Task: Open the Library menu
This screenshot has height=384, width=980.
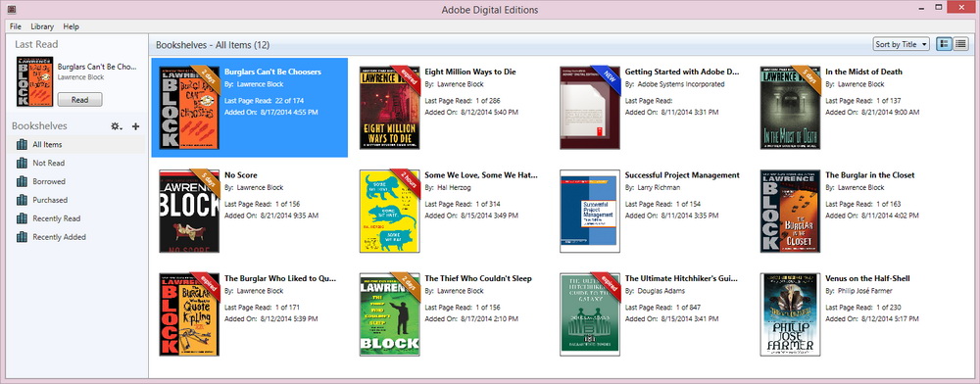Action: tap(42, 26)
